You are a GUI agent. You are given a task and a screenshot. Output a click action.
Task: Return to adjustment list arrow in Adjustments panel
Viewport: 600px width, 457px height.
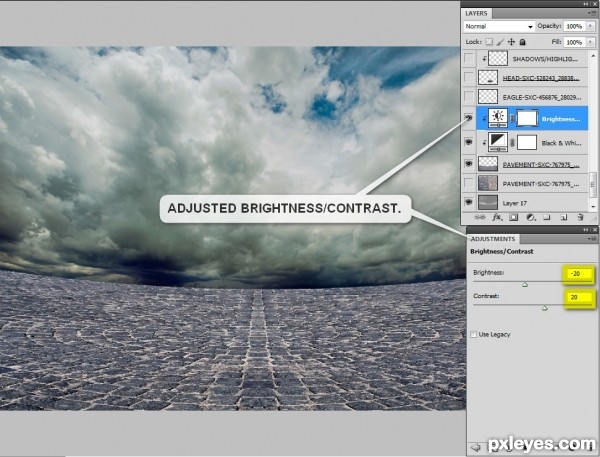point(475,447)
